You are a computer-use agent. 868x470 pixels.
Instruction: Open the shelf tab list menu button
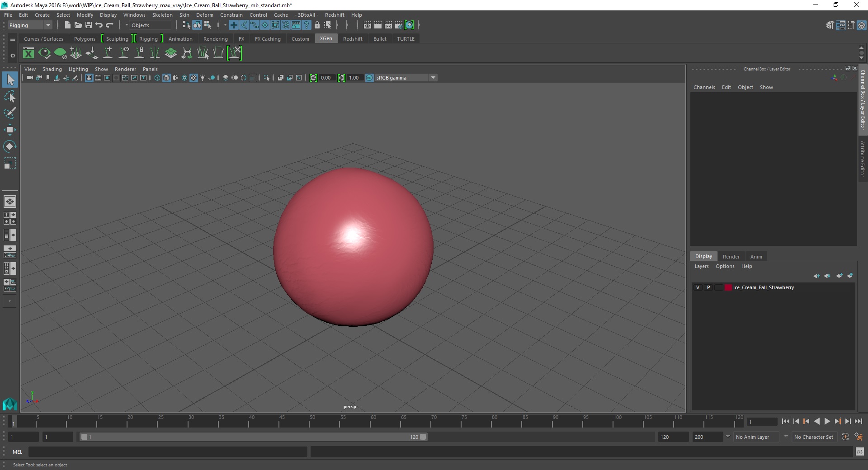[x=13, y=39]
